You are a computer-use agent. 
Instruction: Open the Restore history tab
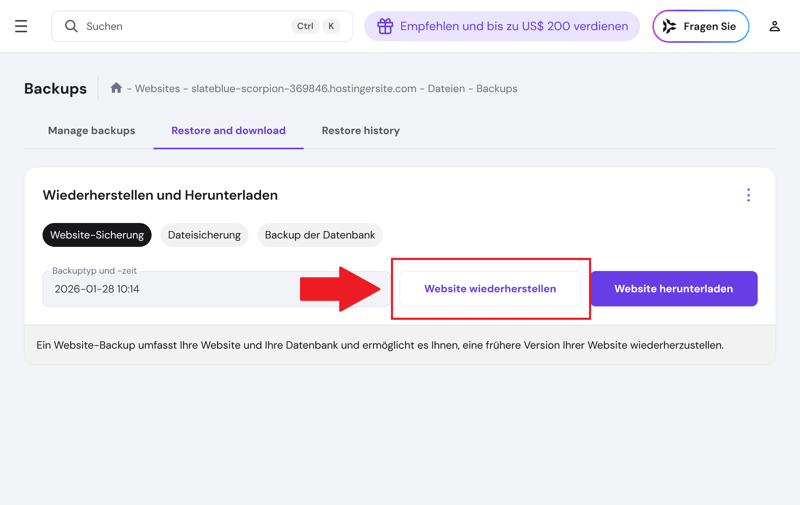click(x=360, y=131)
